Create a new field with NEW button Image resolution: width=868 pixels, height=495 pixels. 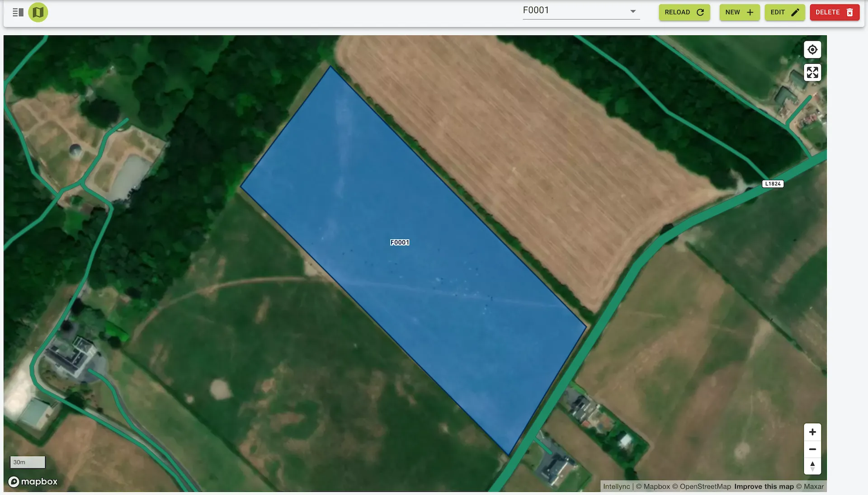click(x=739, y=12)
